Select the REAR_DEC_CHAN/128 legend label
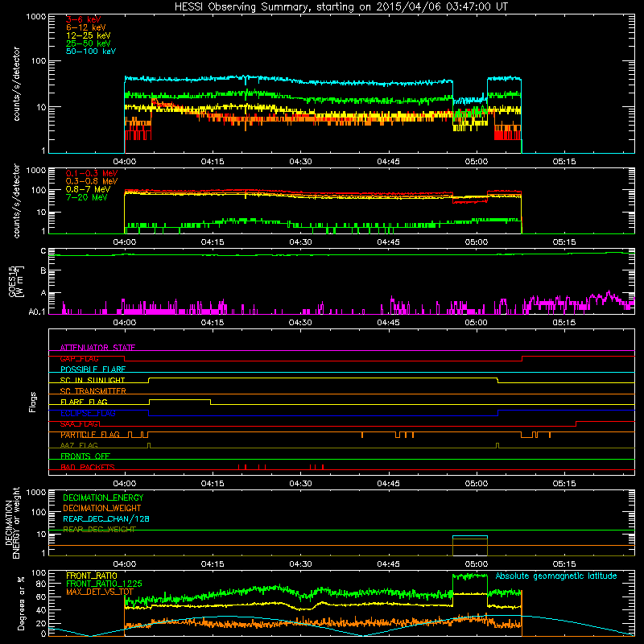The height and width of the screenshot is (644, 644). [106, 518]
